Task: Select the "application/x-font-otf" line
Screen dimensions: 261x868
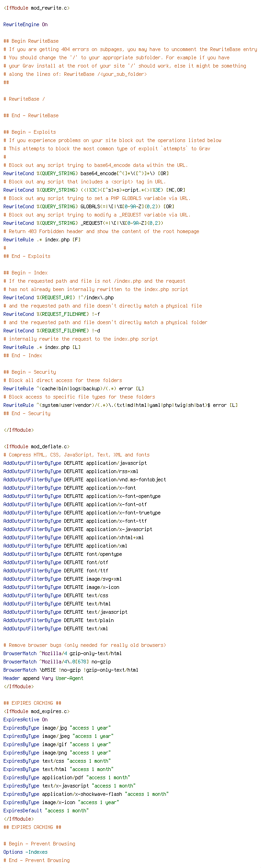Action: pos(75,504)
